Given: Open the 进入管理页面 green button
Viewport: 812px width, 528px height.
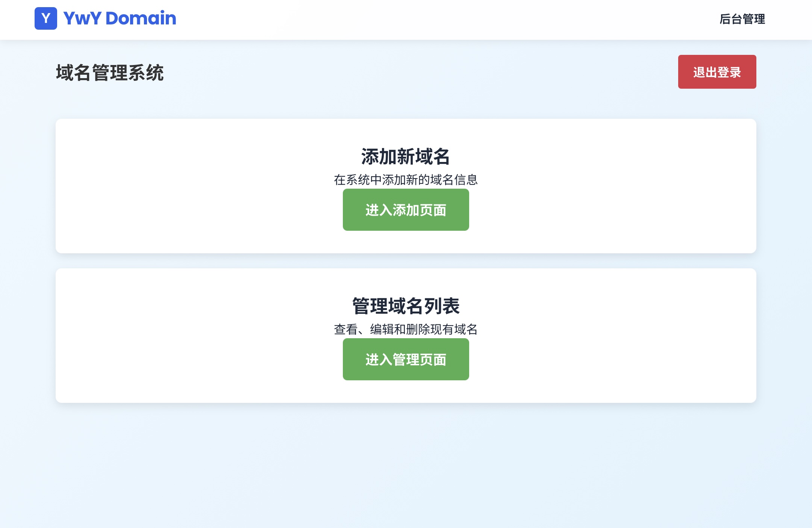Looking at the screenshot, I should point(406,359).
